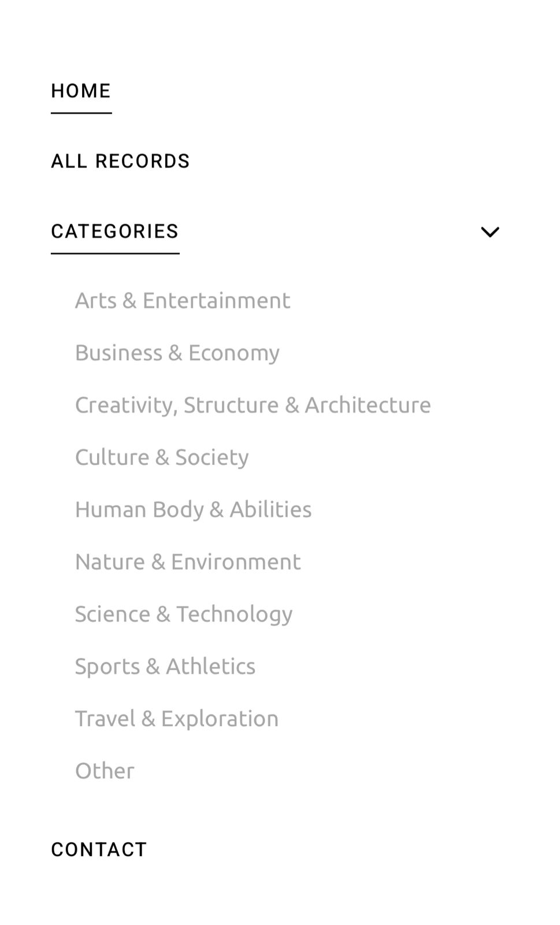Click the underlined Categories label
Screen dimensions: 560x925
[x=115, y=231]
